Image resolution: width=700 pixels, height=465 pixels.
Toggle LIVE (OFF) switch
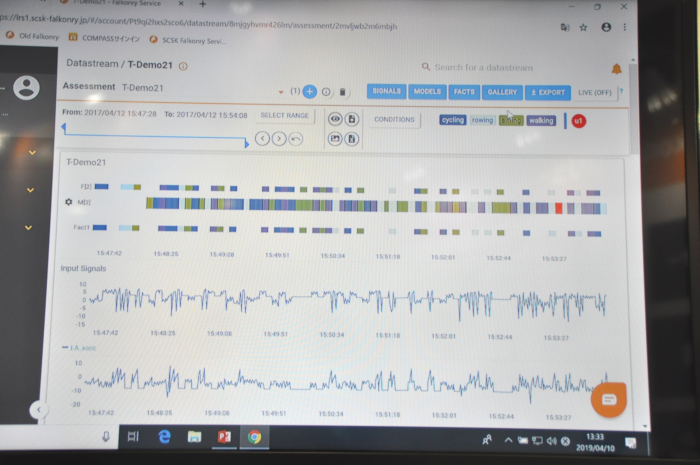coord(595,92)
